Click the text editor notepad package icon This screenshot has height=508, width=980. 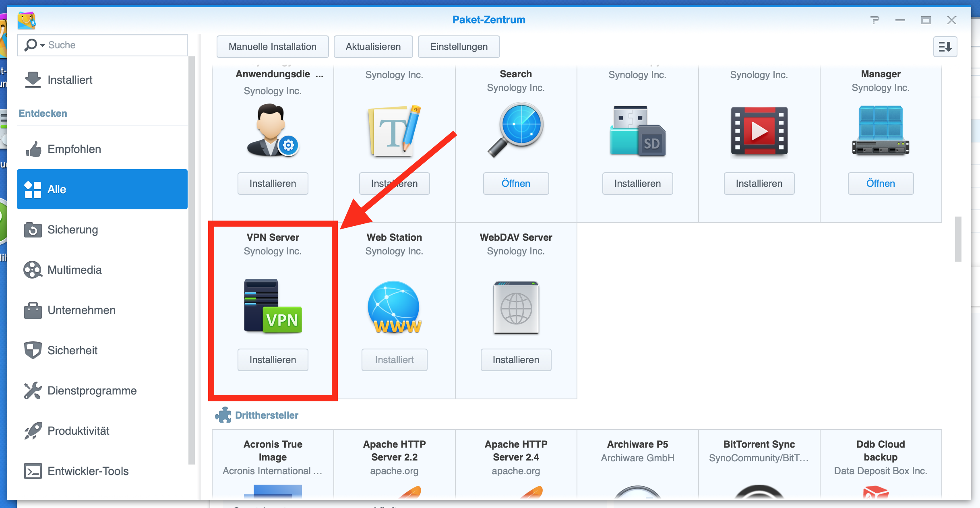[x=394, y=131]
